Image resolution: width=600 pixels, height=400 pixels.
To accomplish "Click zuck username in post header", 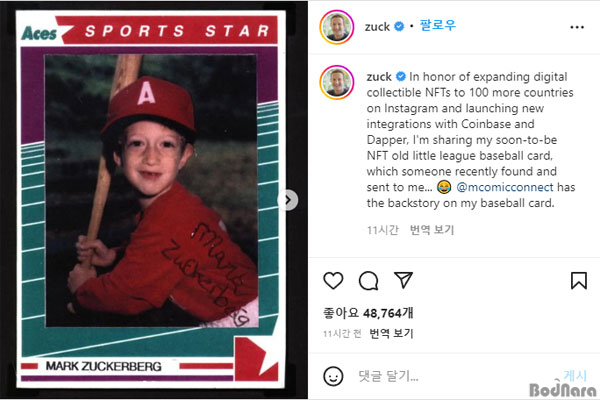I will [377, 27].
